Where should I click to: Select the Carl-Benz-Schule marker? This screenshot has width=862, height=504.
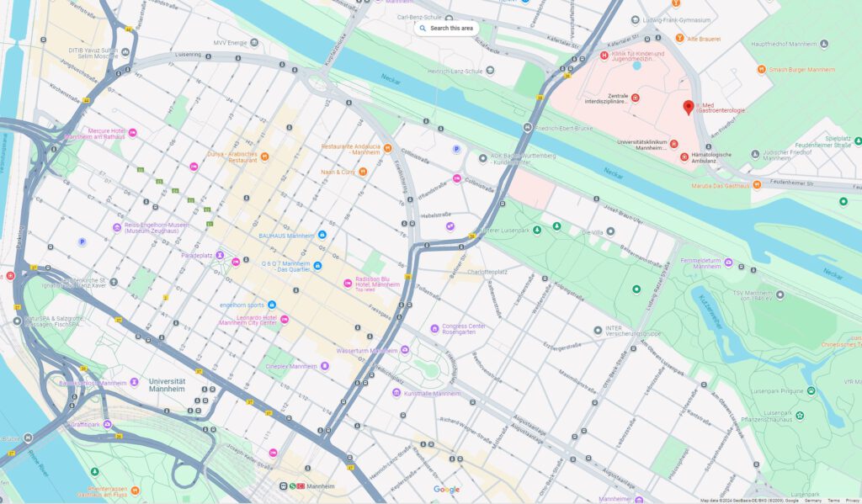click(x=449, y=18)
